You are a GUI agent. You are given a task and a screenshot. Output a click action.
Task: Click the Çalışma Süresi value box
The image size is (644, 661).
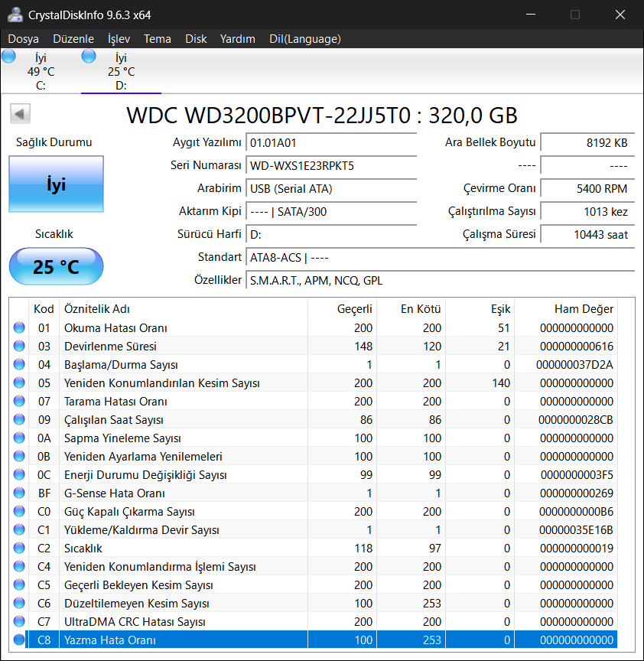[587, 235]
